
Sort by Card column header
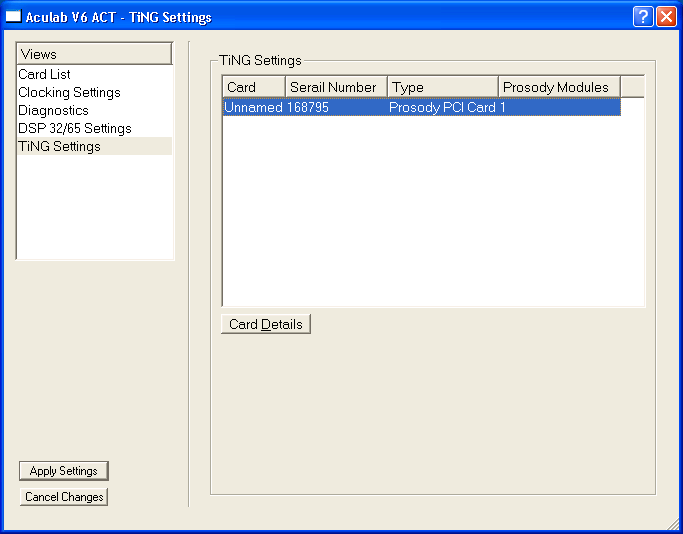click(254, 87)
